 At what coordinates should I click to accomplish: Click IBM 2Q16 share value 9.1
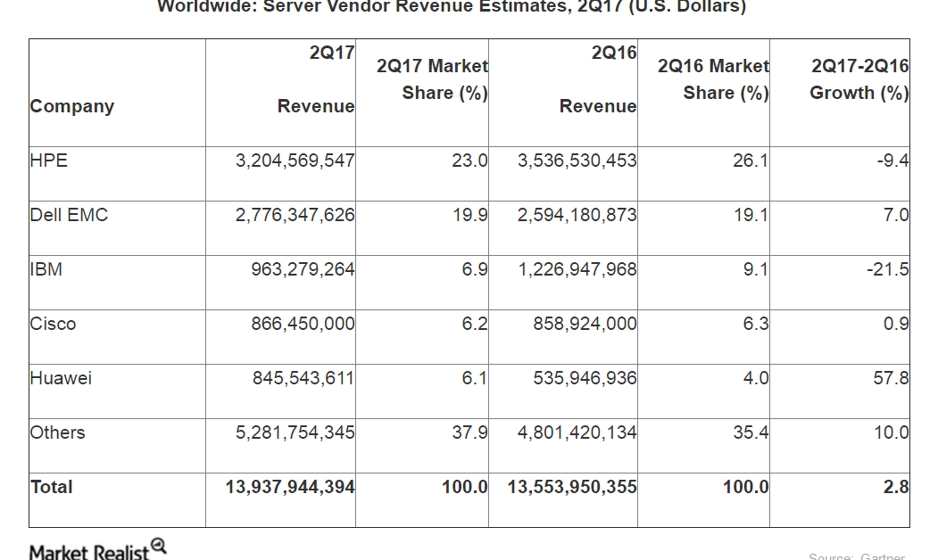(x=756, y=269)
